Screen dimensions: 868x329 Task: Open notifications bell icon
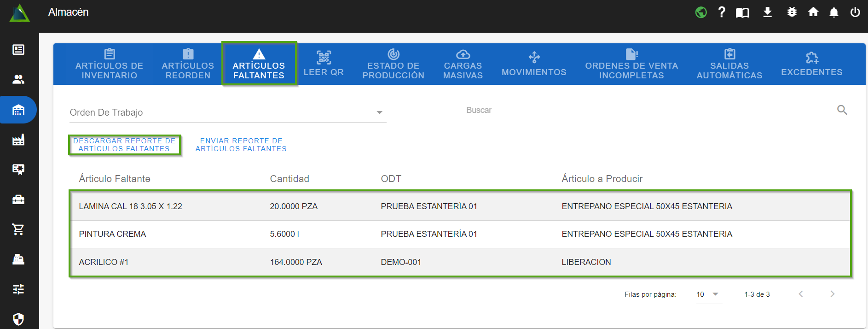point(833,12)
